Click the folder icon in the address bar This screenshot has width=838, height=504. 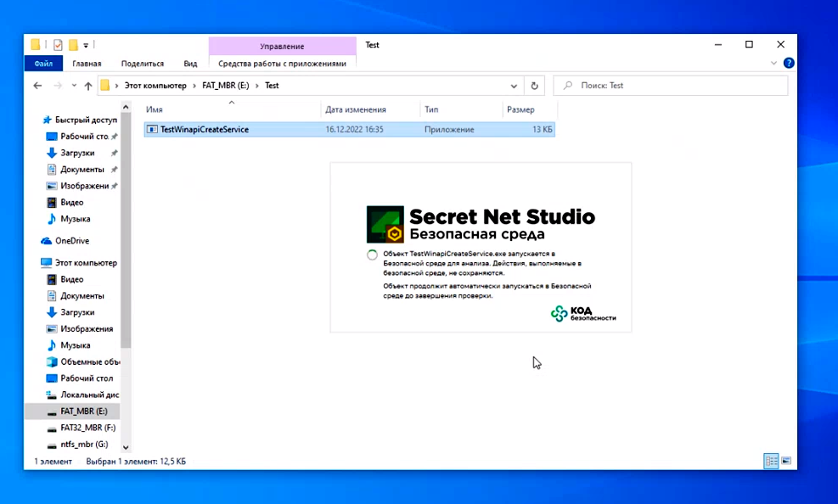[105, 86]
